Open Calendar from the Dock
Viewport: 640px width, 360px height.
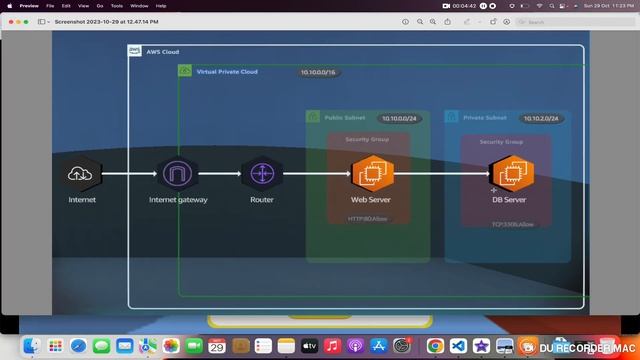pyautogui.click(x=217, y=346)
